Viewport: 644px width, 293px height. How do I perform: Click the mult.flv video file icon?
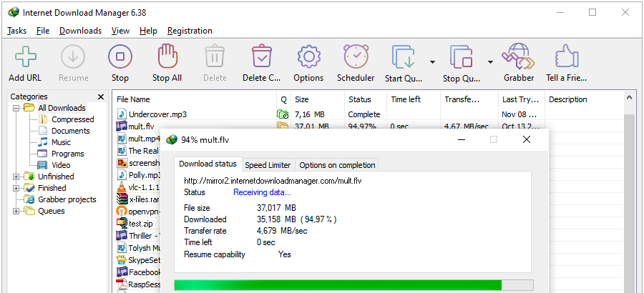(x=122, y=126)
